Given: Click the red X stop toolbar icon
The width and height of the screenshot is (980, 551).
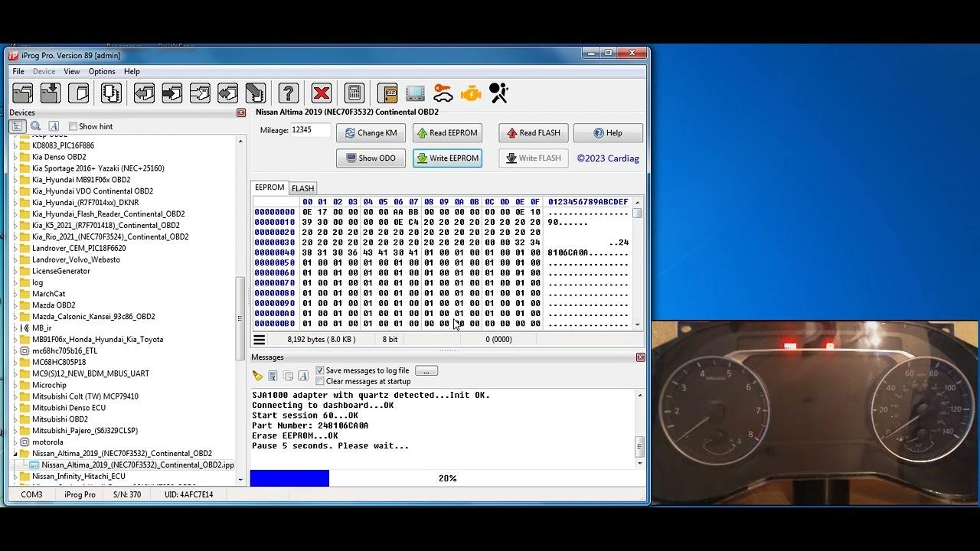Looking at the screenshot, I should coord(322,93).
